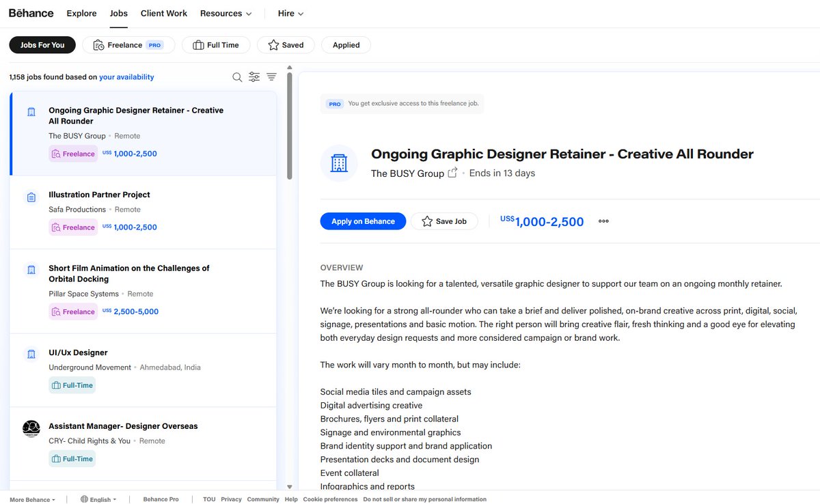
Task: Open Do not sell or share footer link
Action: [x=424, y=499]
